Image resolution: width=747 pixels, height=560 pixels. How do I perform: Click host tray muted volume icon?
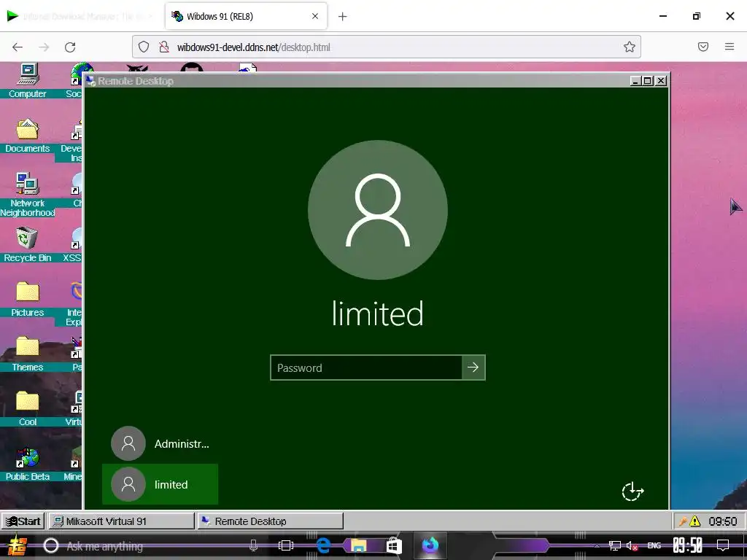pos(632,545)
